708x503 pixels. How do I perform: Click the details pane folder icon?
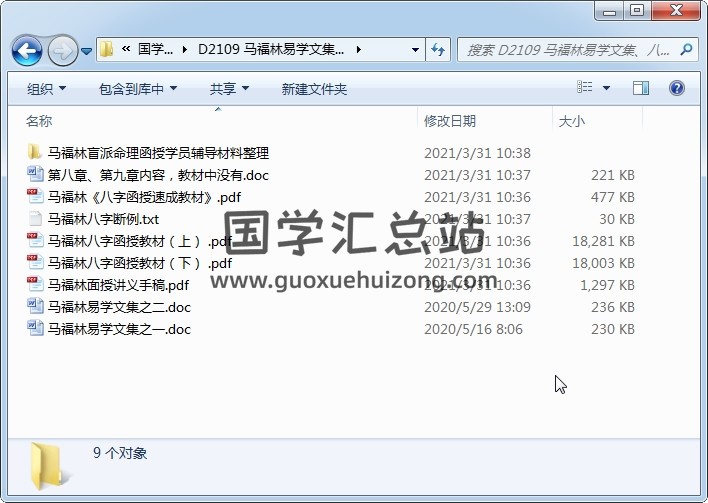49,466
